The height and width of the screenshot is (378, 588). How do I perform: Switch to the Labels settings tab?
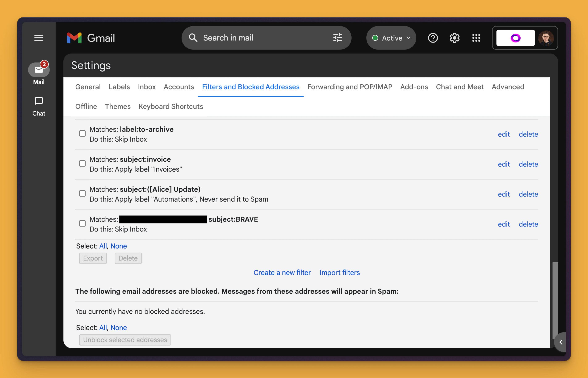119,87
